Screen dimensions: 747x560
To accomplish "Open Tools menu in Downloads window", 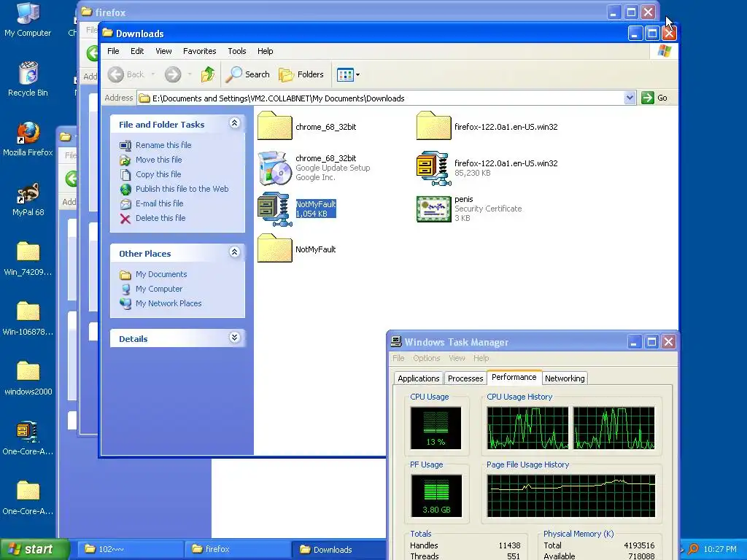I will click(x=237, y=51).
